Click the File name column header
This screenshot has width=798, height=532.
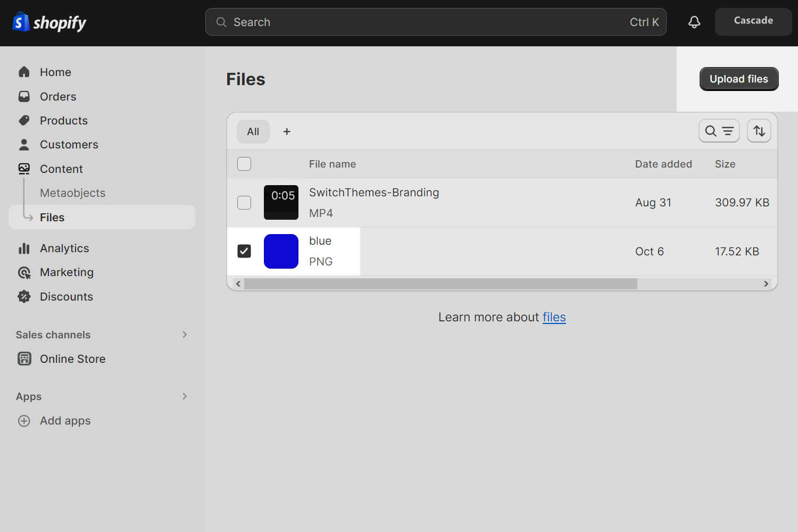332,164
